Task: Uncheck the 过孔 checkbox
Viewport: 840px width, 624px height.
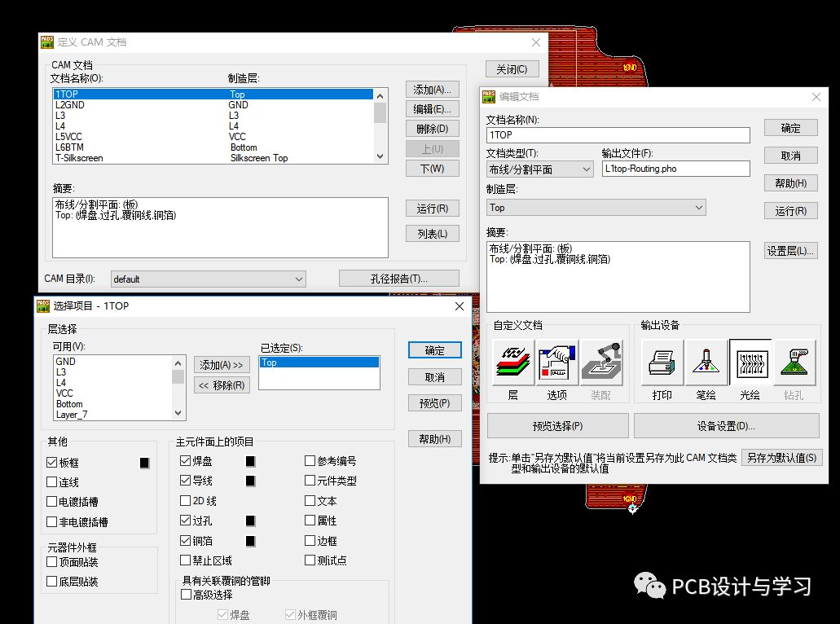Action: [186, 520]
